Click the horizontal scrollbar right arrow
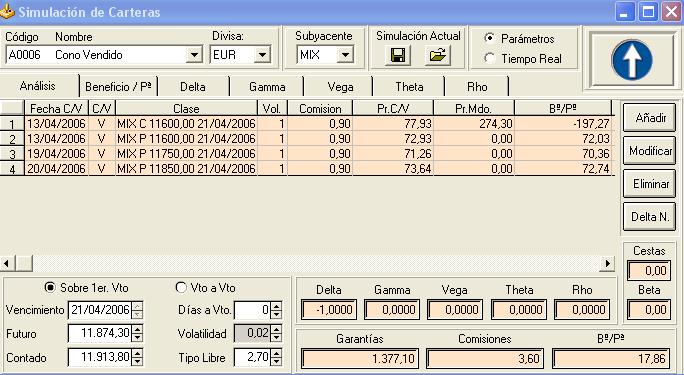684x375 pixels. pos(607,263)
